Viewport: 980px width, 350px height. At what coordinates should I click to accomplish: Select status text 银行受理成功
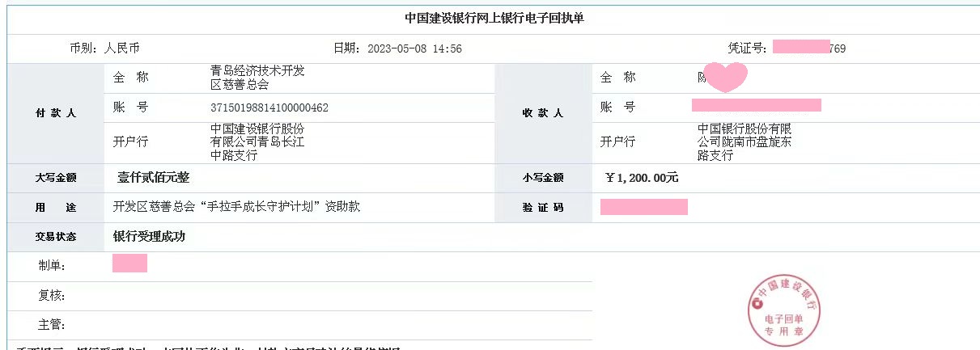pyautogui.click(x=150, y=237)
